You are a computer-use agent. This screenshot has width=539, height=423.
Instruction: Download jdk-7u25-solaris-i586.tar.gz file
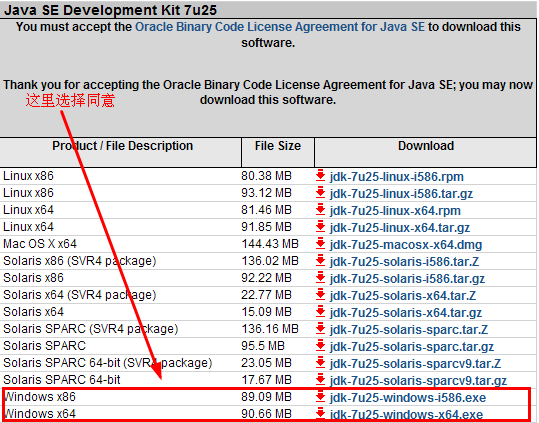click(407, 279)
